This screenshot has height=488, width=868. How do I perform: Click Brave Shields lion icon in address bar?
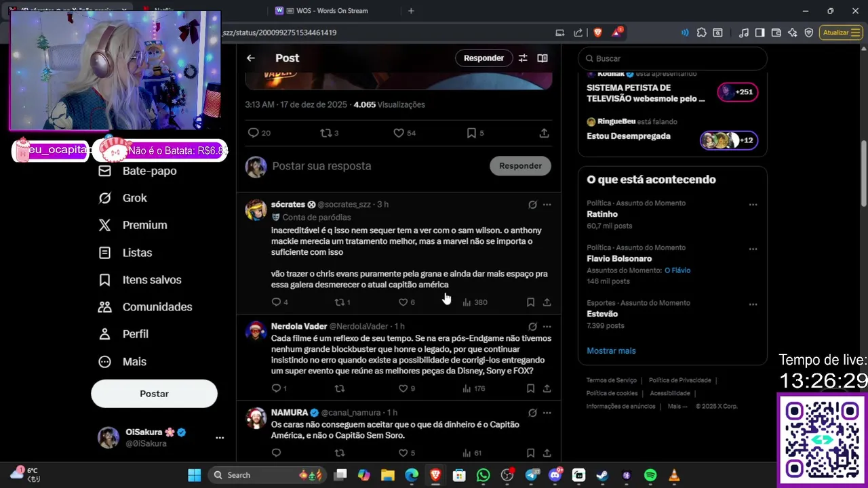[x=597, y=33]
